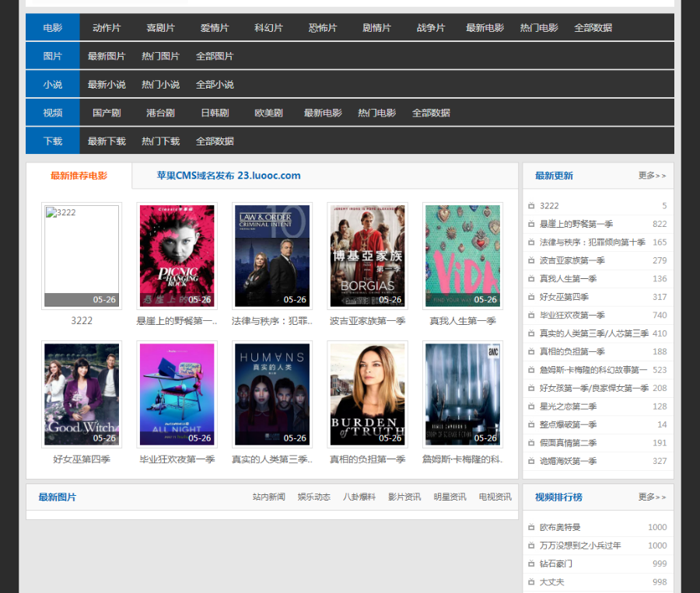Go to 喜剧片 movies

161,28
